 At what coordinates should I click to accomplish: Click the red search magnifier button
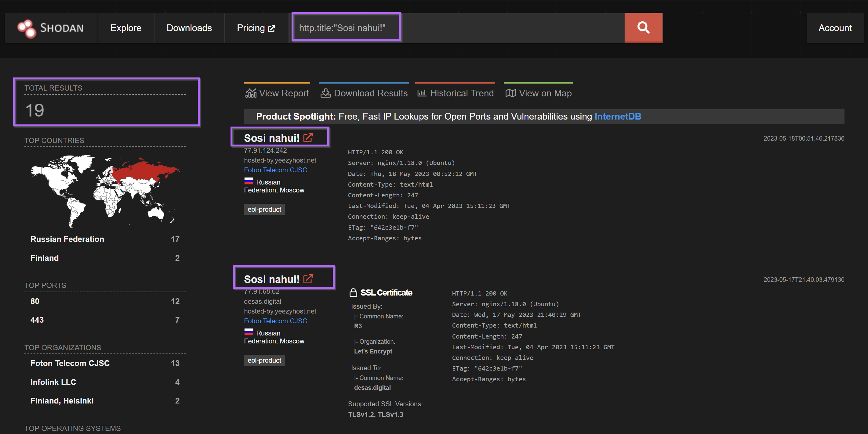click(x=643, y=28)
